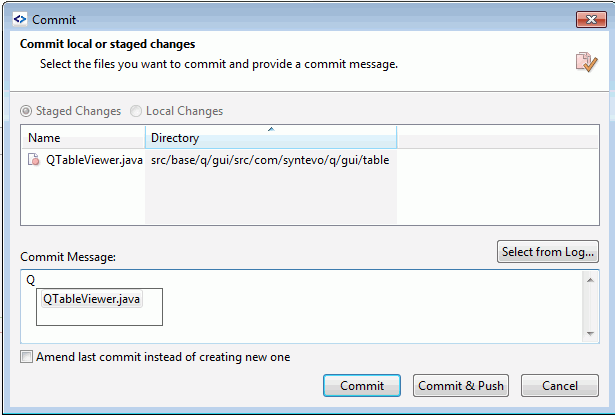The width and height of the screenshot is (615, 415).
Task: Cancel the commit dialog
Action: tap(560, 386)
